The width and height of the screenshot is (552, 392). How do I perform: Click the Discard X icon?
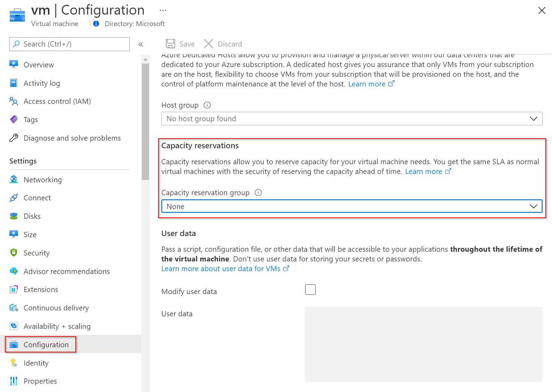pyautogui.click(x=209, y=44)
